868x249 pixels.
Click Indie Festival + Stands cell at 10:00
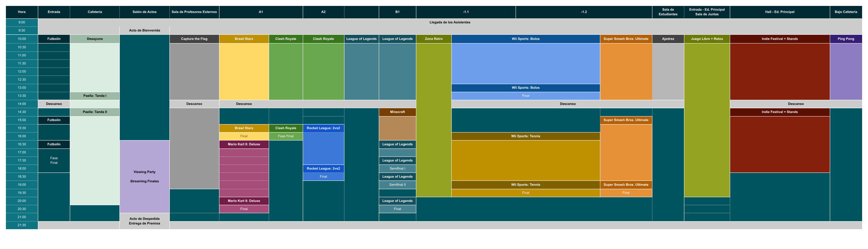click(780, 39)
